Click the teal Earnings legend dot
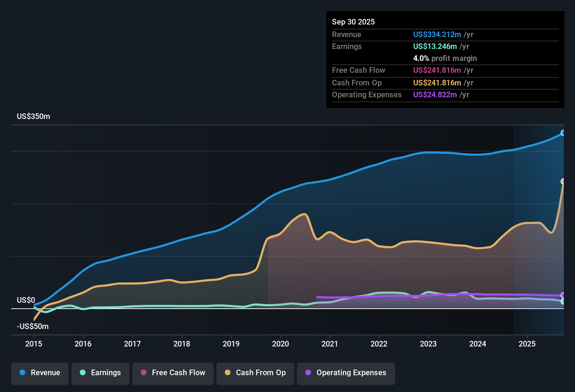Viewport: 575px width, 392px height. coord(83,372)
